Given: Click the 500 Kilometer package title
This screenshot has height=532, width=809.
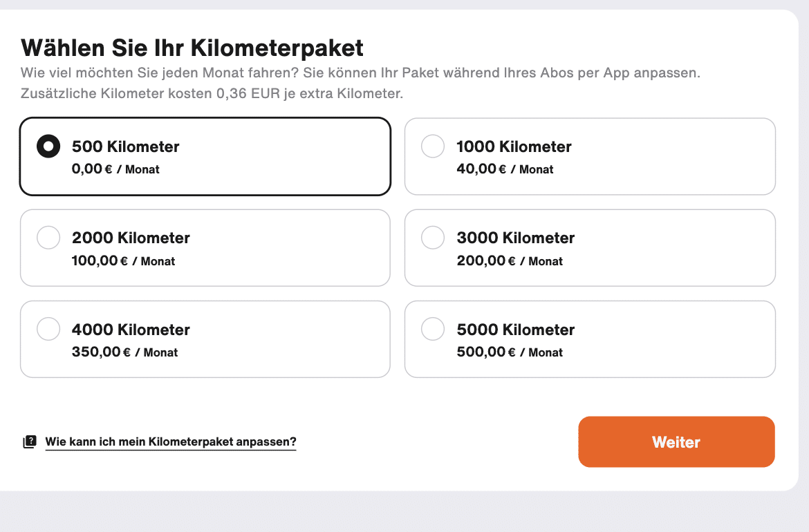Looking at the screenshot, I should [125, 146].
